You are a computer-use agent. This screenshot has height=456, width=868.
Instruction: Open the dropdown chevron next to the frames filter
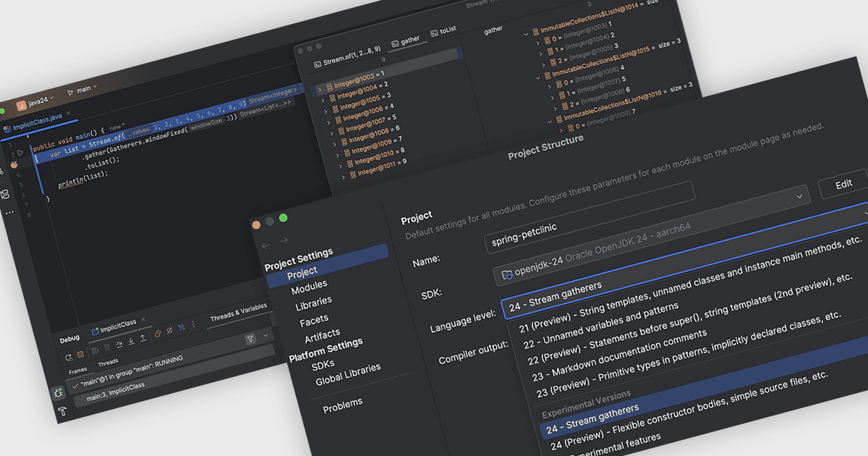pyautogui.click(x=265, y=335)
